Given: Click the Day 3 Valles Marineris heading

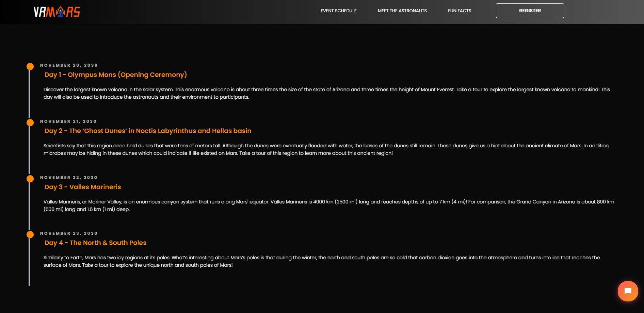Looking at the screenshot, I should pyautogui.click(x=83, y=187).
